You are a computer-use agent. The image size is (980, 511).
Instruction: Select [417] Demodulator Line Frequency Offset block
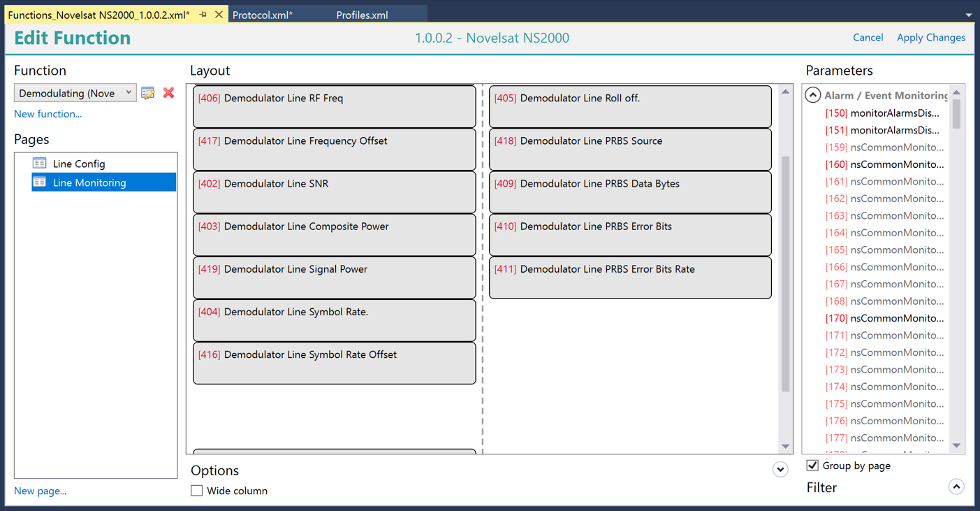[x=335, y=149]
